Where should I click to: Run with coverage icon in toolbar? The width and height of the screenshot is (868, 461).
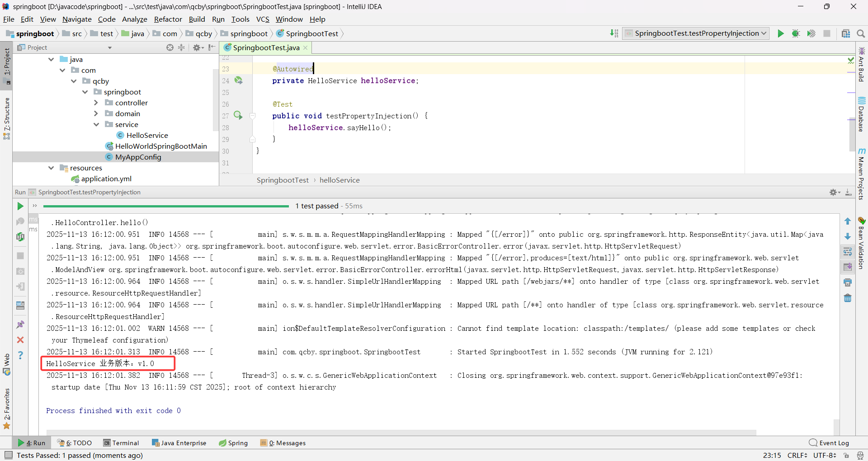coord(811,33)
